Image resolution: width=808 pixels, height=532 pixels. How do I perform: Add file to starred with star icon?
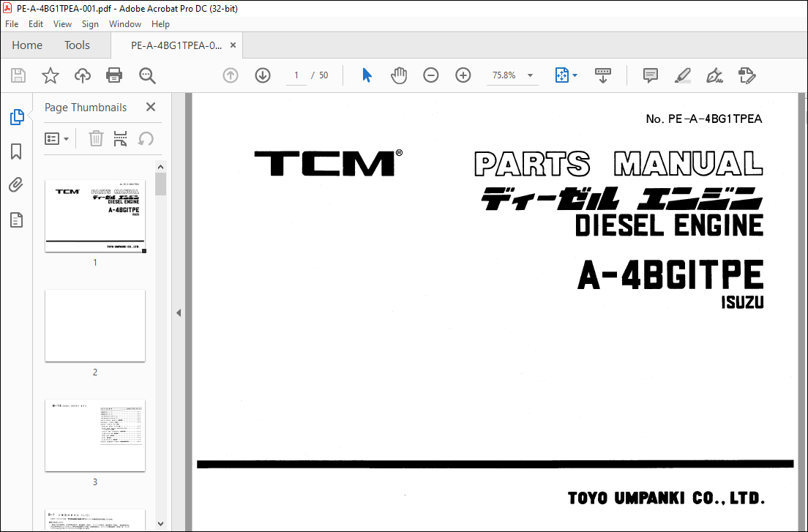coord(50,75)
